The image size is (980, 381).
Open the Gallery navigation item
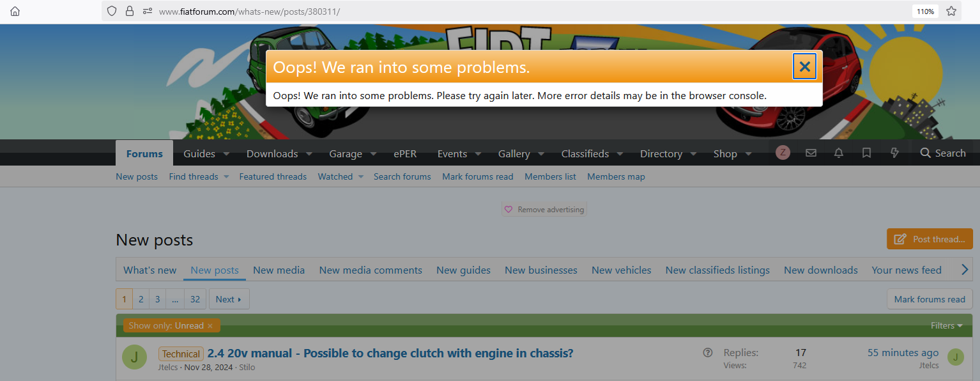tap(514, 153)
